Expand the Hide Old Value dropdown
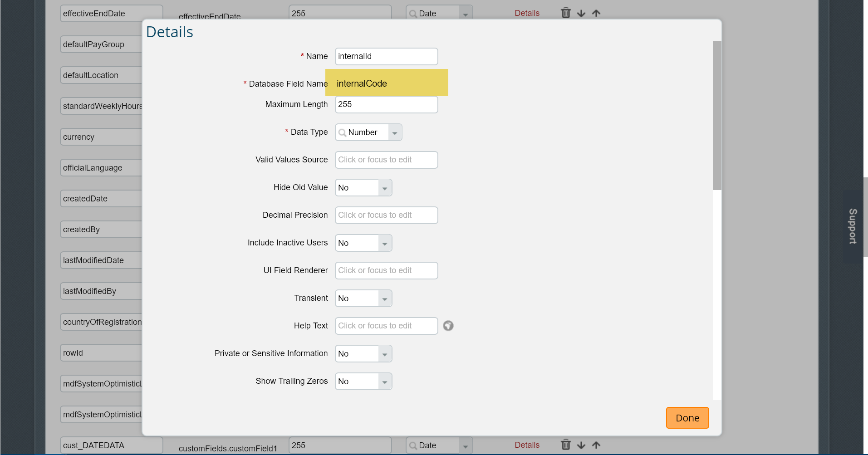Image resolution: width=868 pixels, height=455 pixels. [385, 188]
